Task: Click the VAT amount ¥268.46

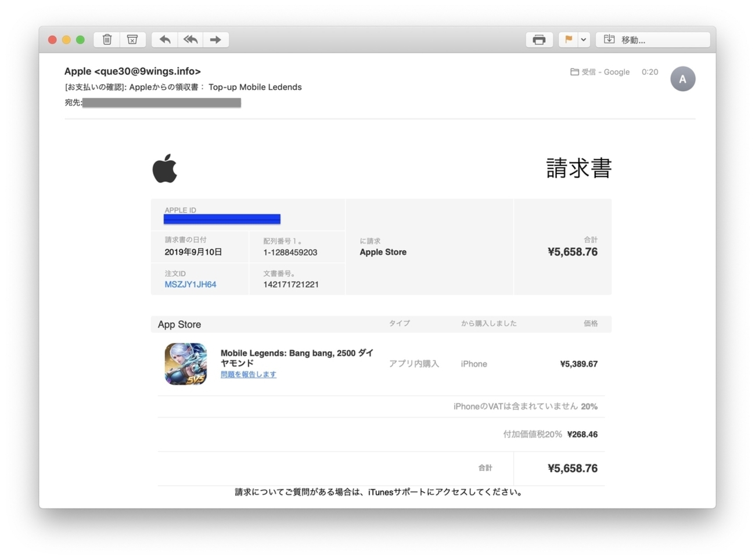Action: point(583,434)
